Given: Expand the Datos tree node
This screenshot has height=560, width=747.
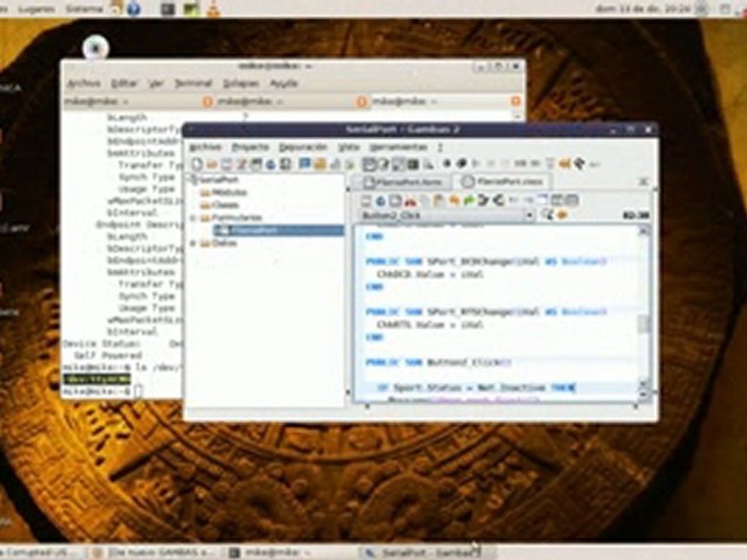Looking at the screenshot, I should coord(194,243).
